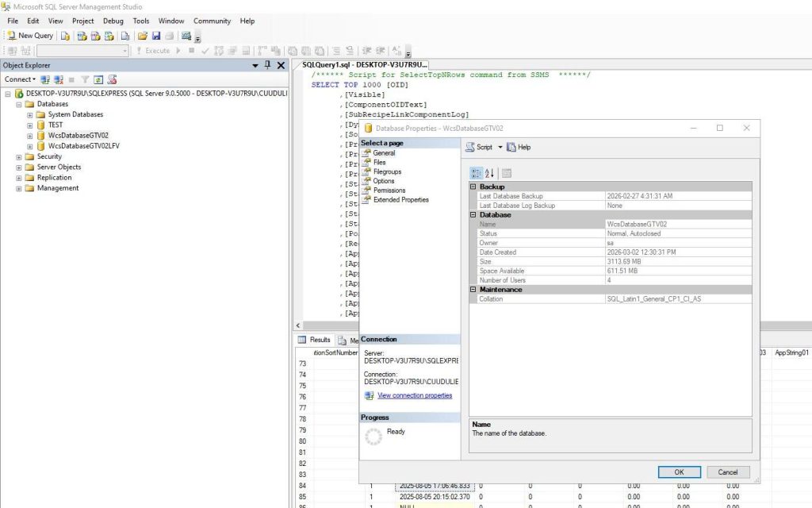
Task: Click the Analysis Services DMX Query icon
Action: (95, 36)
